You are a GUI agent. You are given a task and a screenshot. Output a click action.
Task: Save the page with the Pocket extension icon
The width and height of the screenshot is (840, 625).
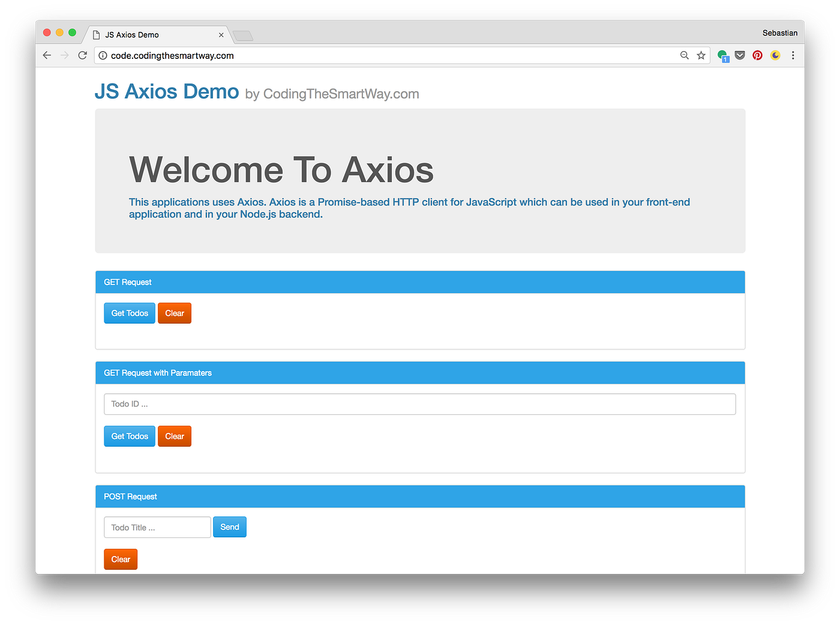740,55
